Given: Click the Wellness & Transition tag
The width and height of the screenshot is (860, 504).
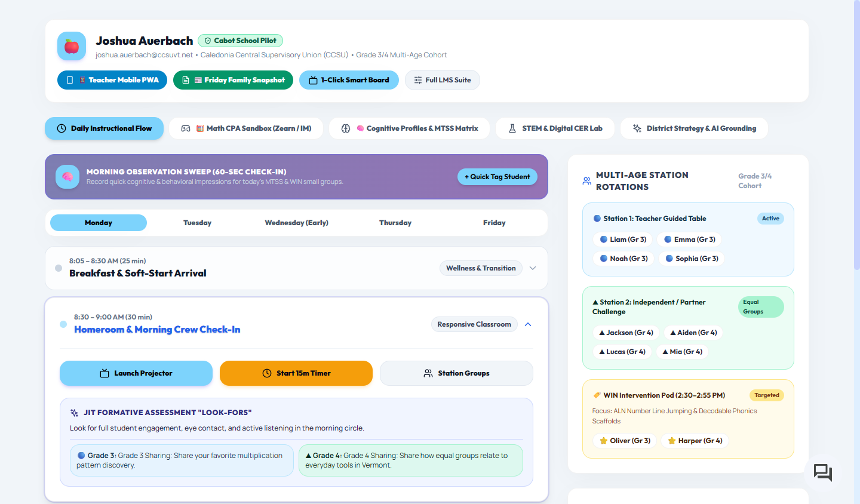Looking at the screenshot, I should click(481, 268).
